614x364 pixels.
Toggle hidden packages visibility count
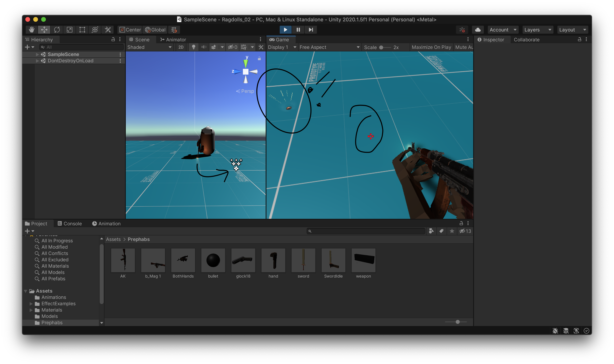(465, 231)
